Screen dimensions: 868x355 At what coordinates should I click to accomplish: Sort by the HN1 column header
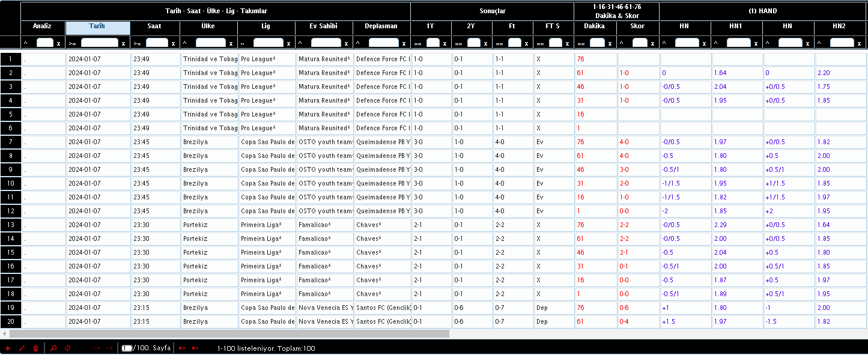(736, 28)
